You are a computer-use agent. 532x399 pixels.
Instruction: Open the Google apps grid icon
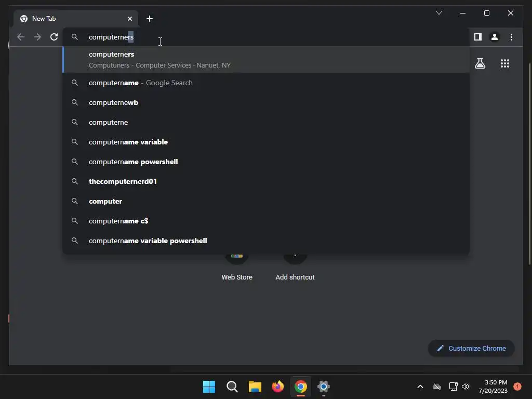coord(505,63)
